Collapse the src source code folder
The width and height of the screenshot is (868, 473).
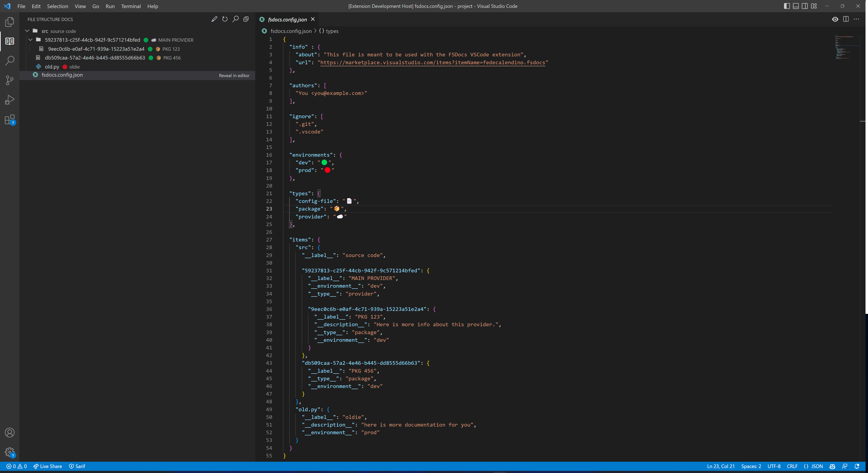coord(27,31)
